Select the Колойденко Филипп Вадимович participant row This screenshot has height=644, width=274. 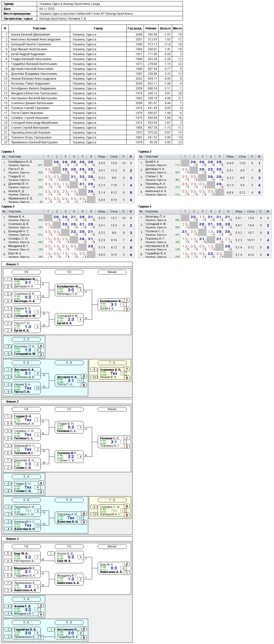92,88
